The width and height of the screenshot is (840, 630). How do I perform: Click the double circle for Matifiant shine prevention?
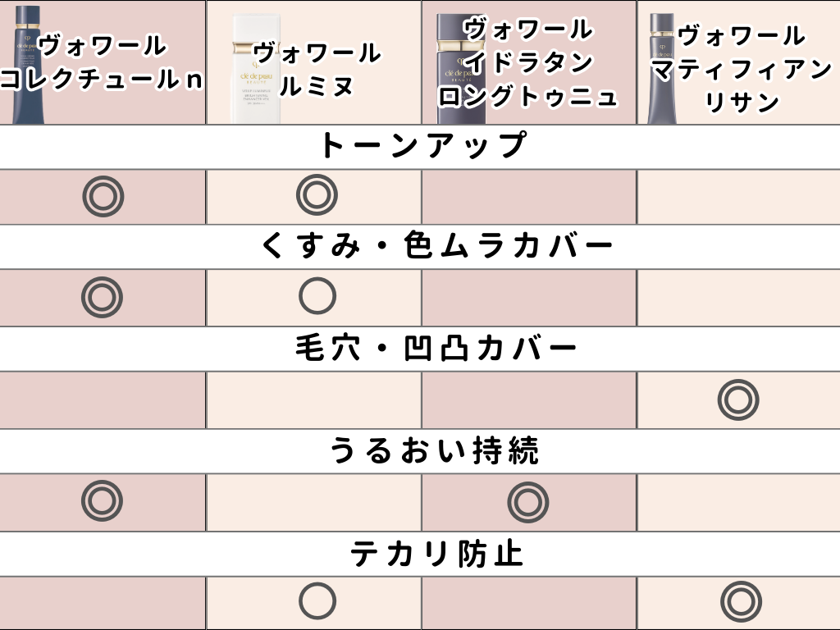(x=742, y=601)
